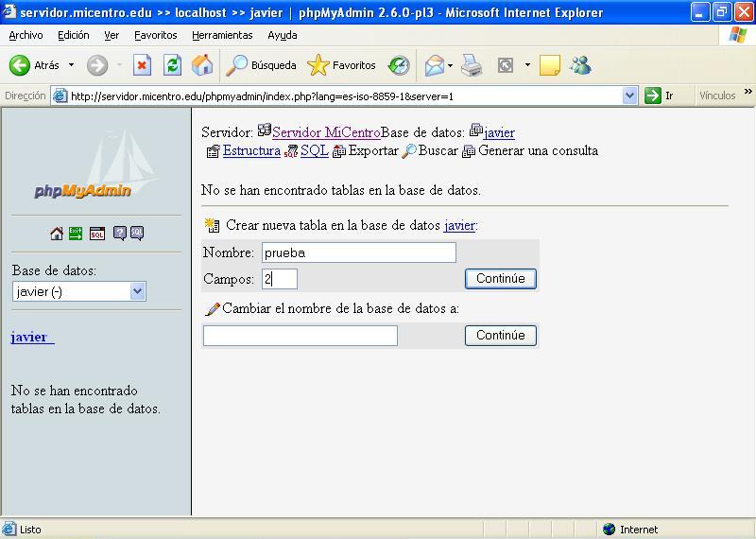This screenshot has width=756, height=539.
Task: Click Continúe to create the table
Action: [500, 278]
